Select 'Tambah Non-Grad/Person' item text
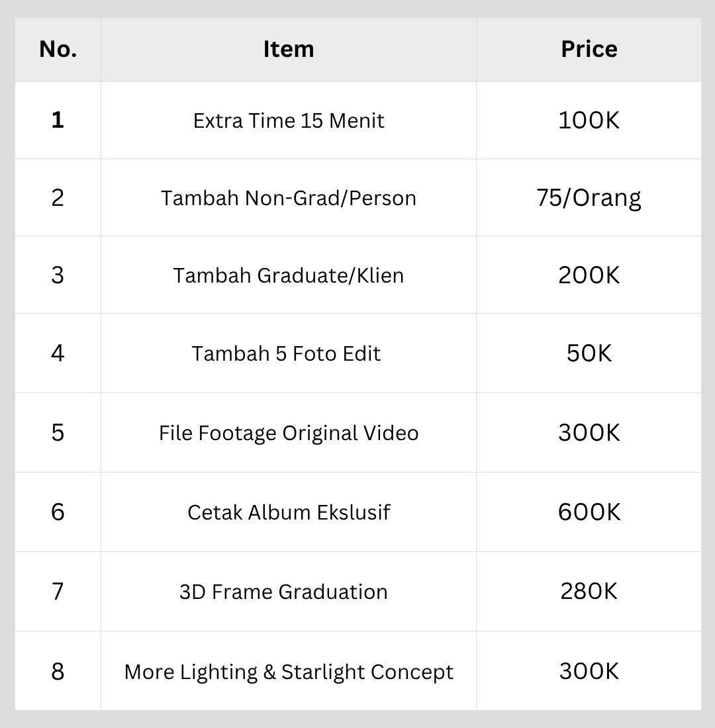This screenshot has width=715, height=728. (289, 198)
